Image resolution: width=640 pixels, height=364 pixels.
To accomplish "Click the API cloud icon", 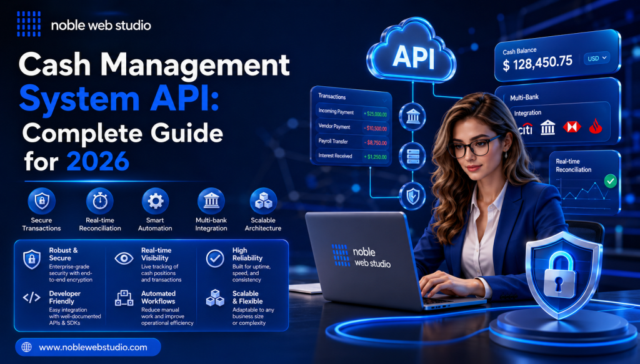I will 411,51.
